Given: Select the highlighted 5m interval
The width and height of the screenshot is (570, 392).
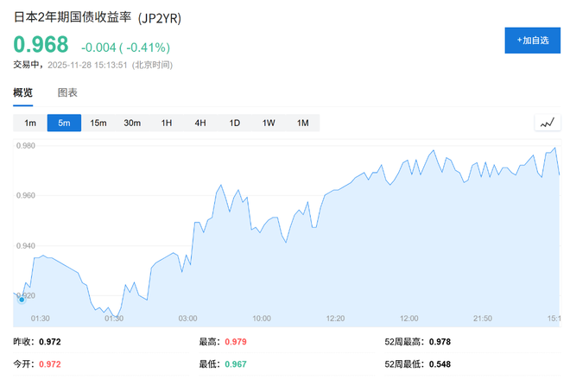Looking at the screenshot, I should point(64,123).
